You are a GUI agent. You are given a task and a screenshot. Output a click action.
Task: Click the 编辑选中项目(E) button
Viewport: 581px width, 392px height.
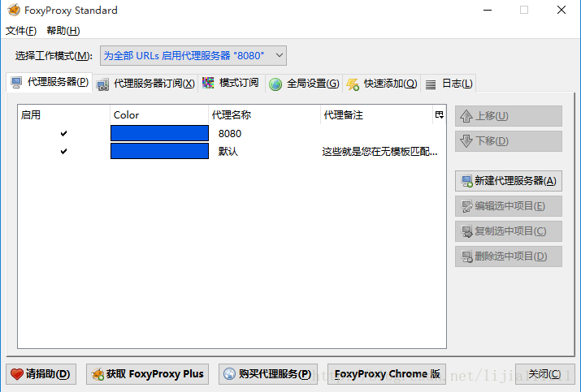coord(509,206)
